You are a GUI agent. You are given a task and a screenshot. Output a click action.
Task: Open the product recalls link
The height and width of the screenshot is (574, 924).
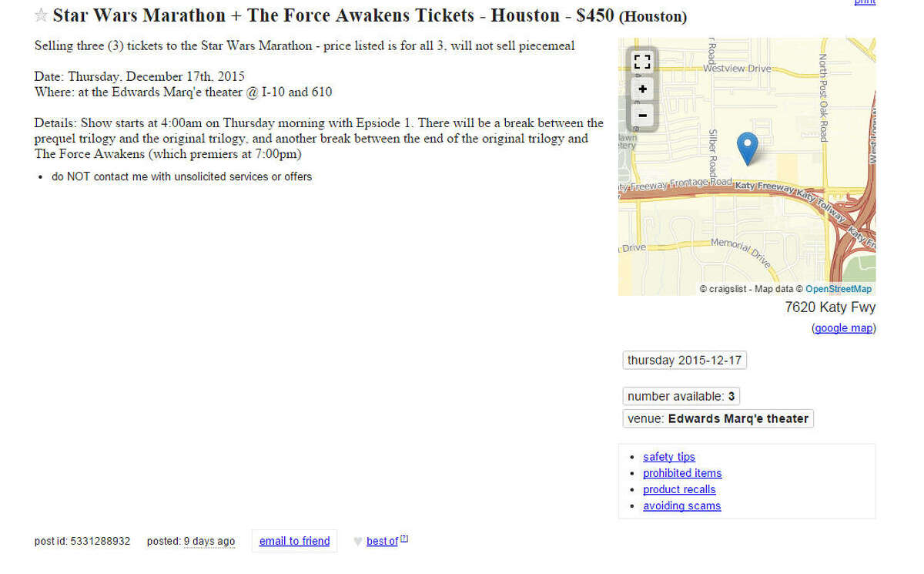pyautogui.click(x=679, y=489)
